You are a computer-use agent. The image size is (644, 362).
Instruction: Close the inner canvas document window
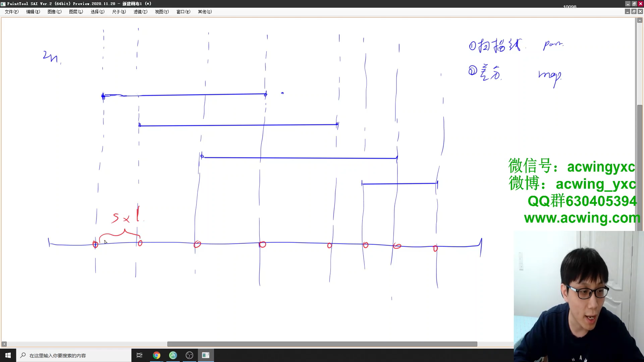tap(640, 11)
